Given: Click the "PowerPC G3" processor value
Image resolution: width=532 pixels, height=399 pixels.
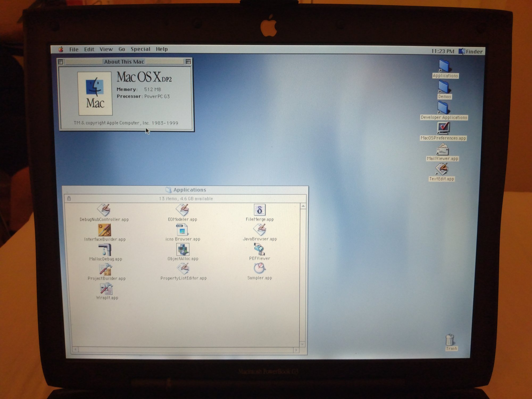Looking at the screenshot, I should click(x=157, y=96).
